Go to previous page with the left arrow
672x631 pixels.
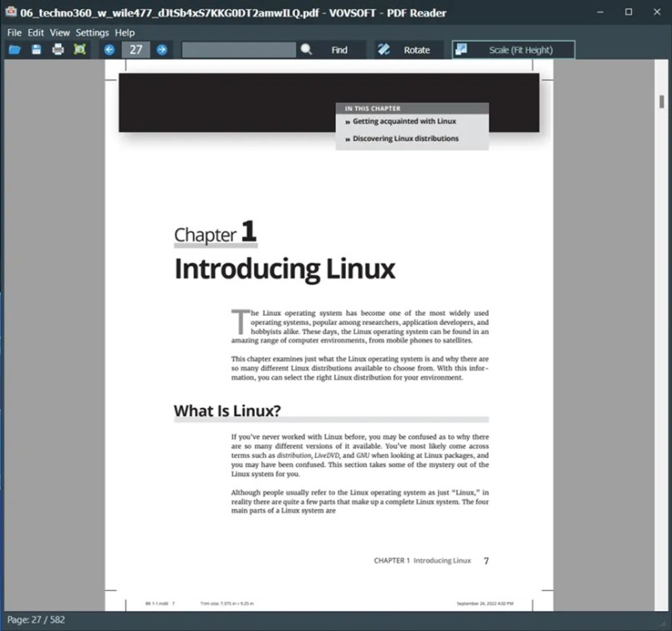coord(110,50)
